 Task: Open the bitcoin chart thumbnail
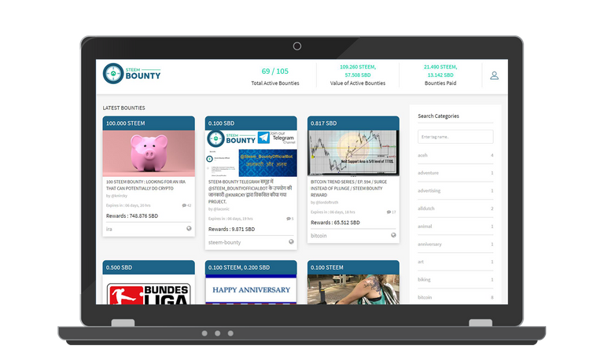[353, 153]
